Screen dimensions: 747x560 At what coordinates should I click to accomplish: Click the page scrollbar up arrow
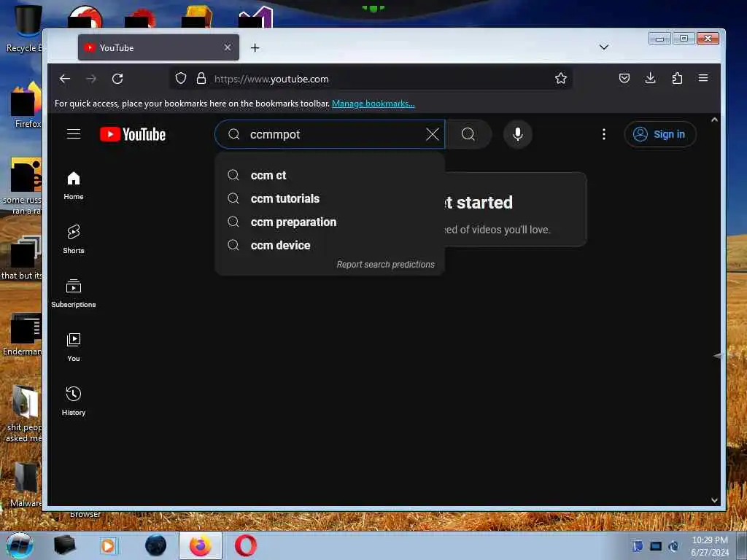click(714, 120)
